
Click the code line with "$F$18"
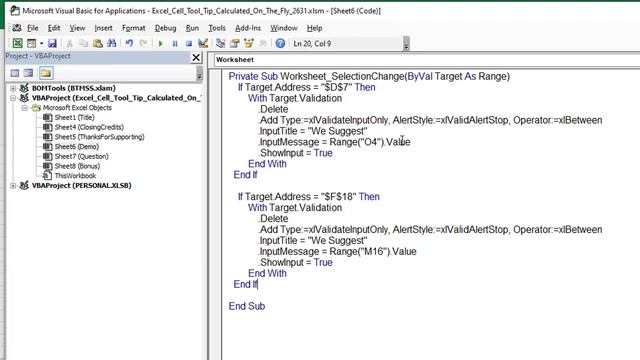tap(309, 197)
